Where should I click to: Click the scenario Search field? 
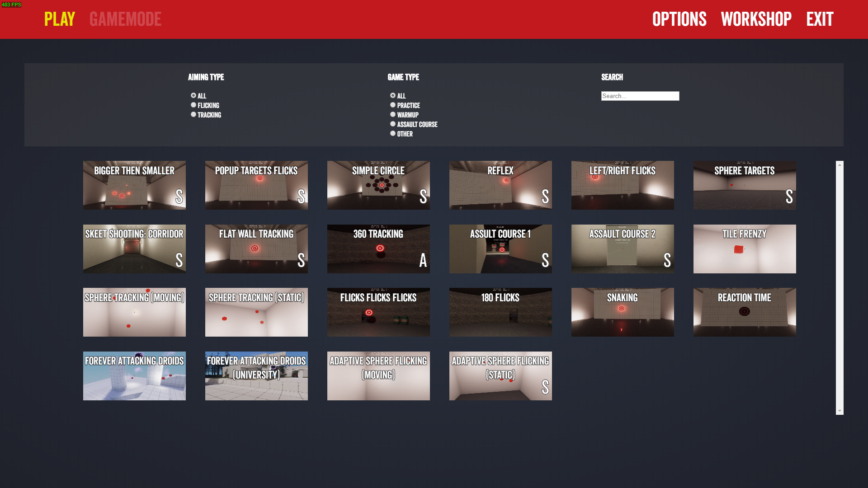(x=640, y=96)
